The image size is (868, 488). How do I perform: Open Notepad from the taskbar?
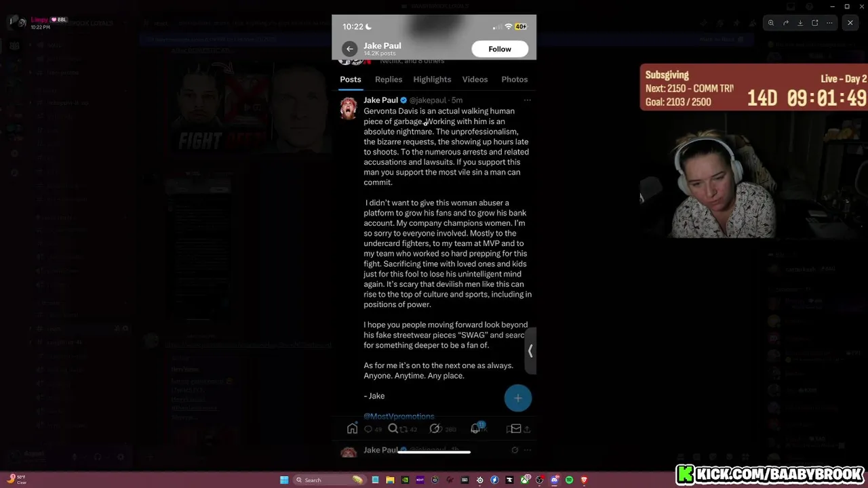point(375,480)
